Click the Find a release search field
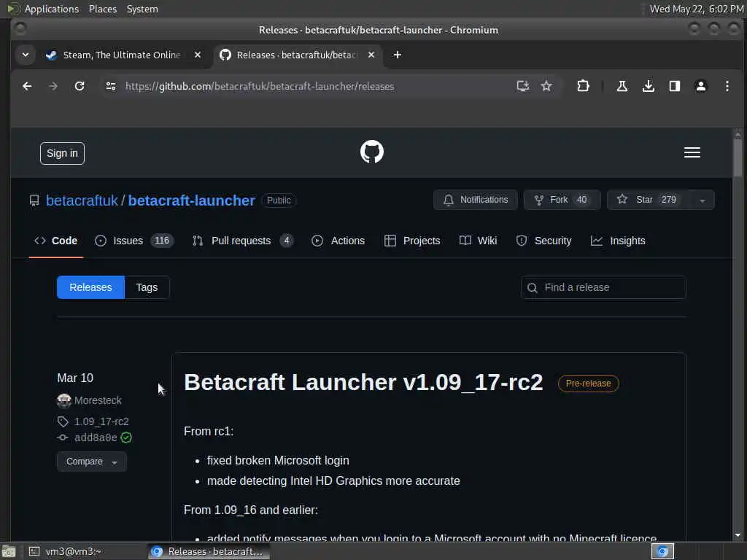This screenshot has height=560, width=747. (x=603, y=287)
